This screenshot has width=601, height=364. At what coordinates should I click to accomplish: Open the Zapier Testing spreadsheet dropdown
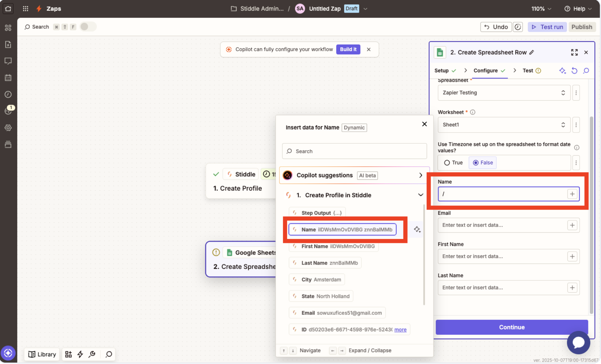pos(504,93)
